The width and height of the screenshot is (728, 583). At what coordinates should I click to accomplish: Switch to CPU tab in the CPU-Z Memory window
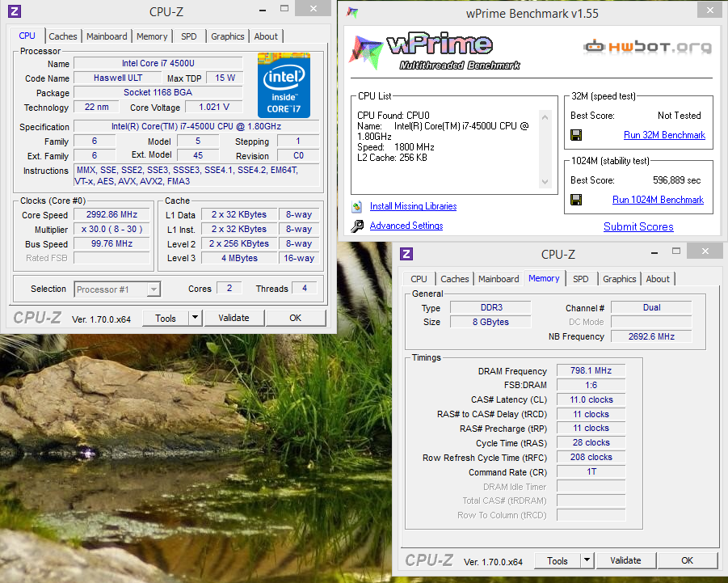pyautogui.click(x=419, y=279)
